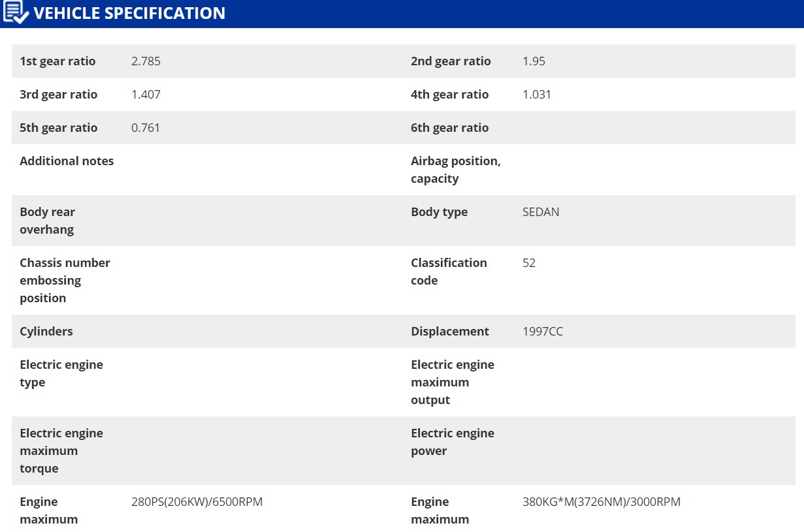
Task: Select the '4th gear ratio' label
Action: [x=449, y=95]
